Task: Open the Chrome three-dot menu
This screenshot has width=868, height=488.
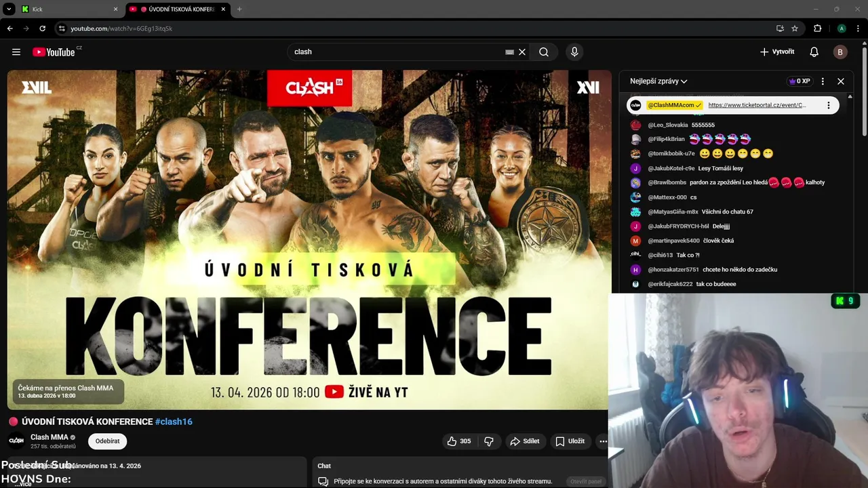Action: pos(859,28)
